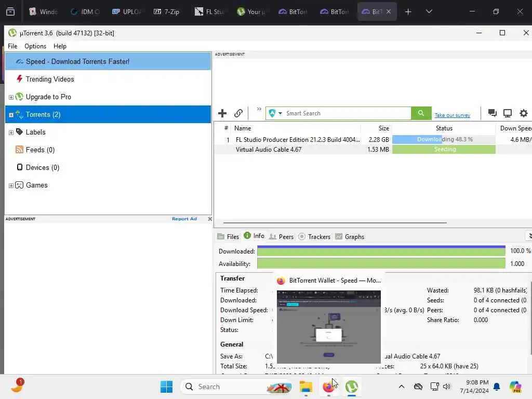The width and height of the screenshot is (532, 399).
Task: Open the browser tab list dropdown
Action: (x=429, y=11)
